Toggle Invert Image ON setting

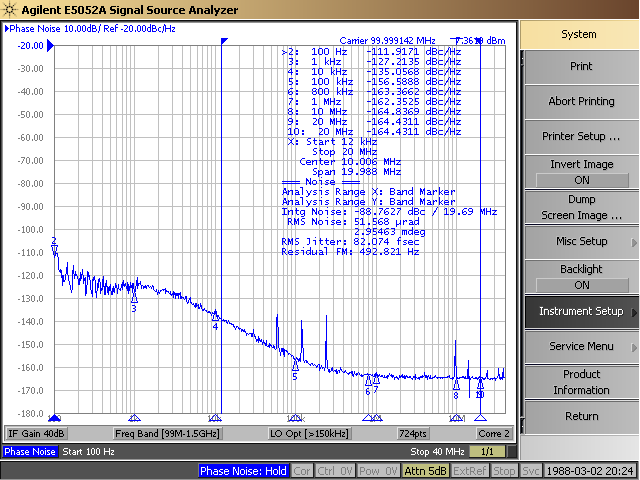pos(581,172)
